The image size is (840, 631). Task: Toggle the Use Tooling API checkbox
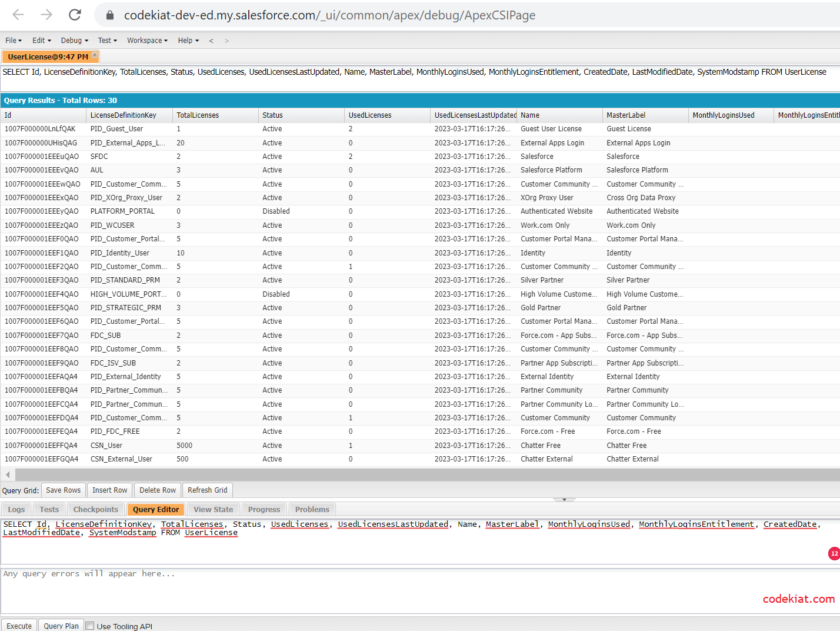pos(89,626)
